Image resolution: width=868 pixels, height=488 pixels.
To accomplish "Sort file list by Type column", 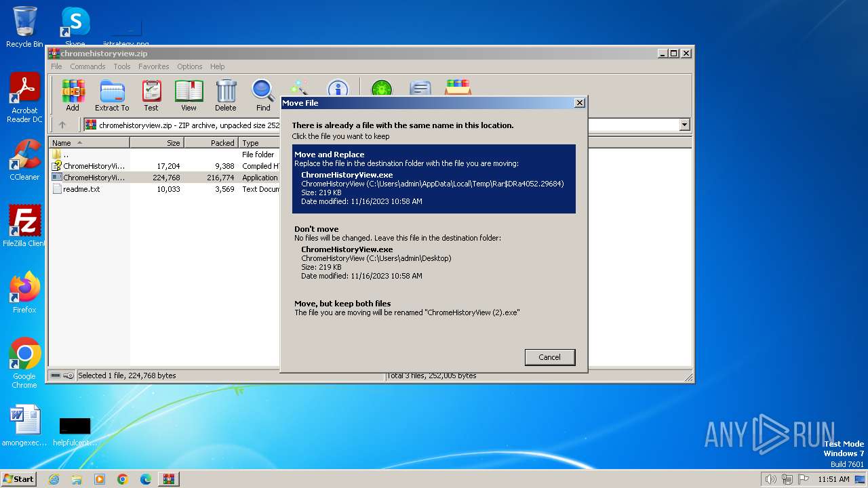I will [259, 143].
